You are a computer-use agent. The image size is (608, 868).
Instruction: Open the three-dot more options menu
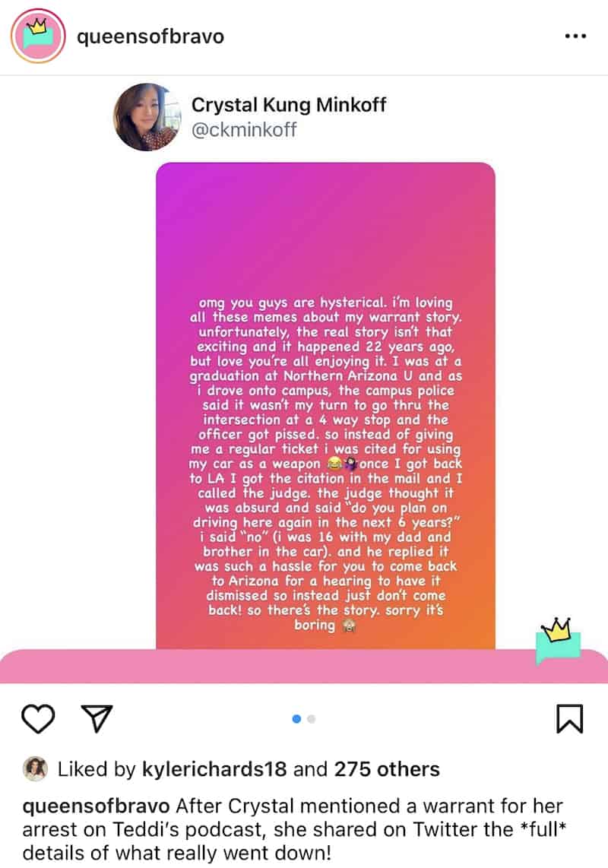point(575,36)
